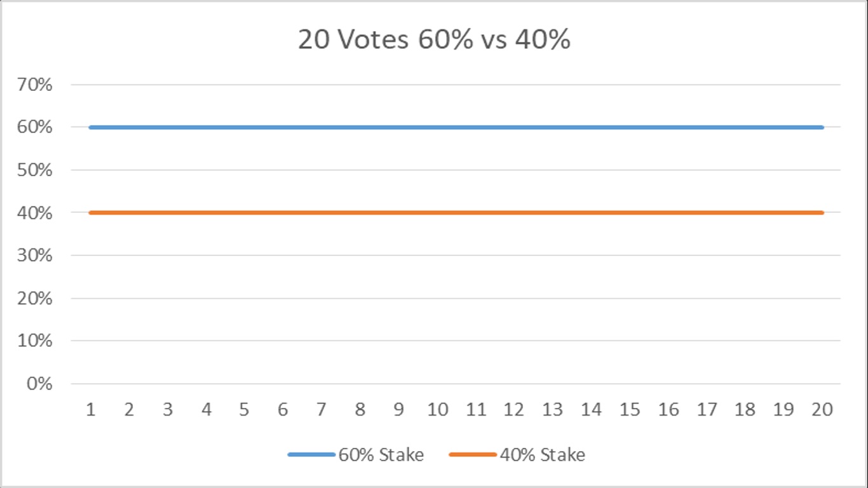The image size is (868, 488).
Task: Click the horizontal axis label 13
Action: (x=553, y=410)
